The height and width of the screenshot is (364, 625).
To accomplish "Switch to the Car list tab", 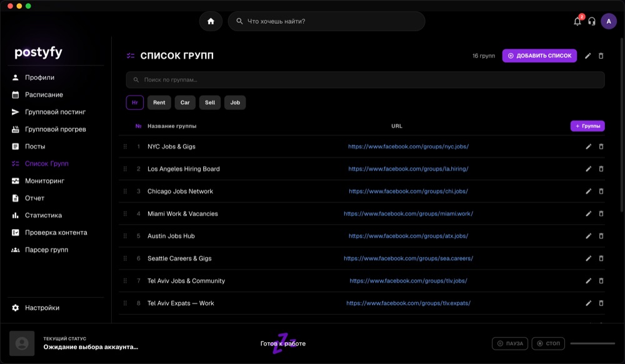I will tap(185, 102).
